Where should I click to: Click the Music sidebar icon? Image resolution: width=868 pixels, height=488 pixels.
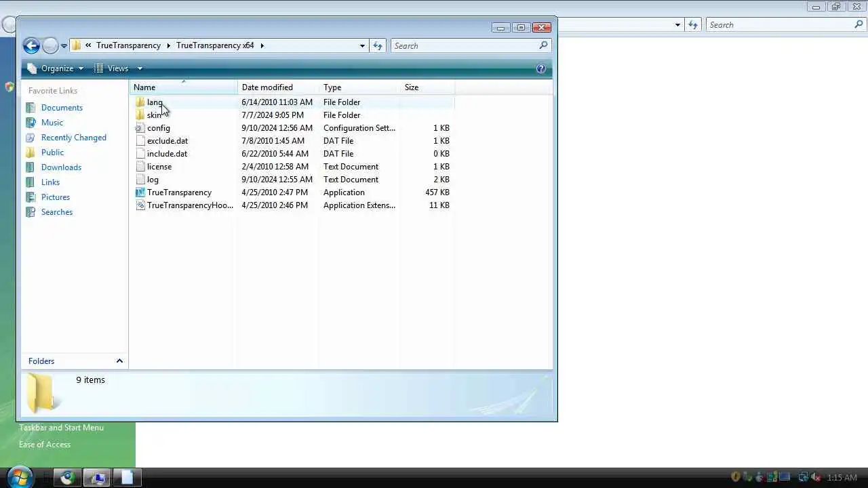point(31,123)
